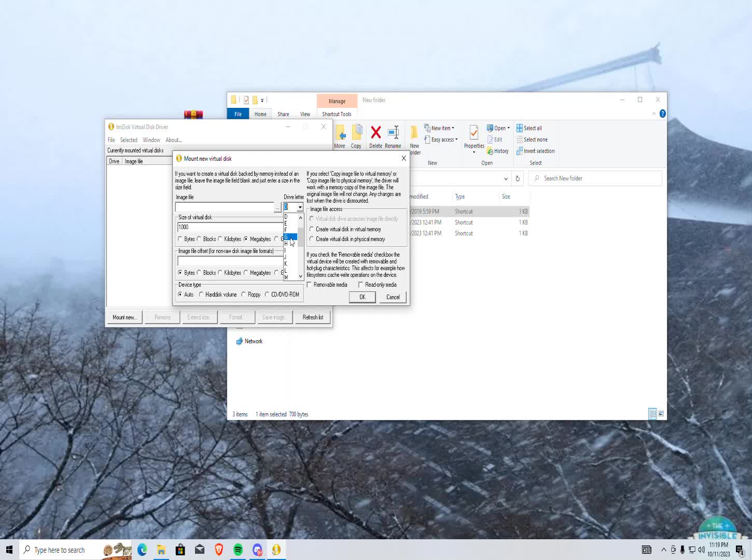Click the Refresh list button in ImDisk
The image size is (752, 560).
pyautogui.click(x=313, y=317)
